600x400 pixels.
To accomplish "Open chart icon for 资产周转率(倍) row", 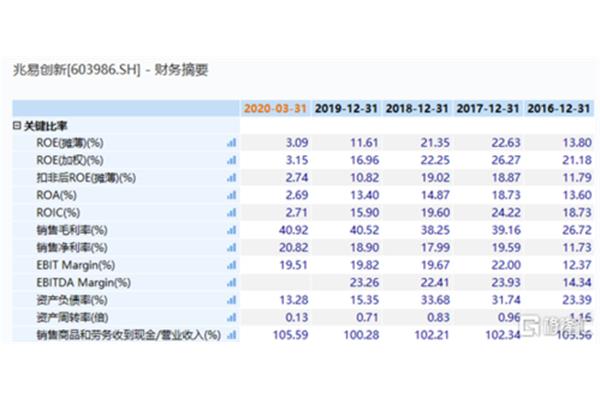I will pos(232,317).
